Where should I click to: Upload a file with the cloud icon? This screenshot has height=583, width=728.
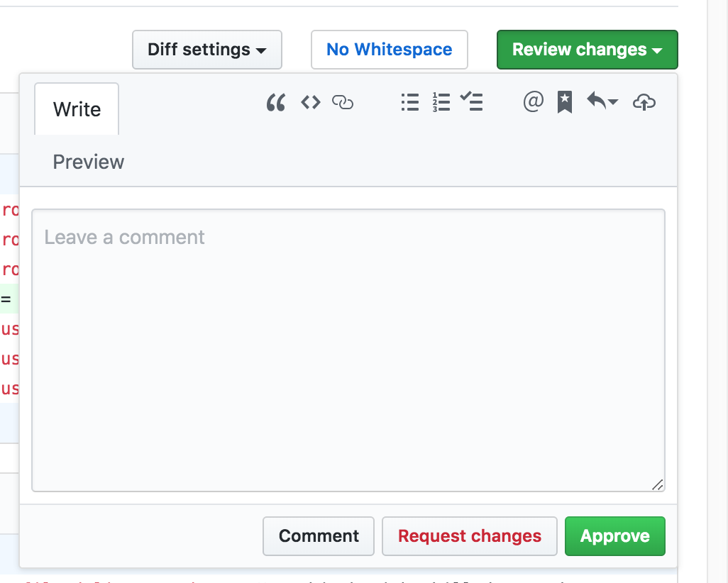tap(644, 102)
